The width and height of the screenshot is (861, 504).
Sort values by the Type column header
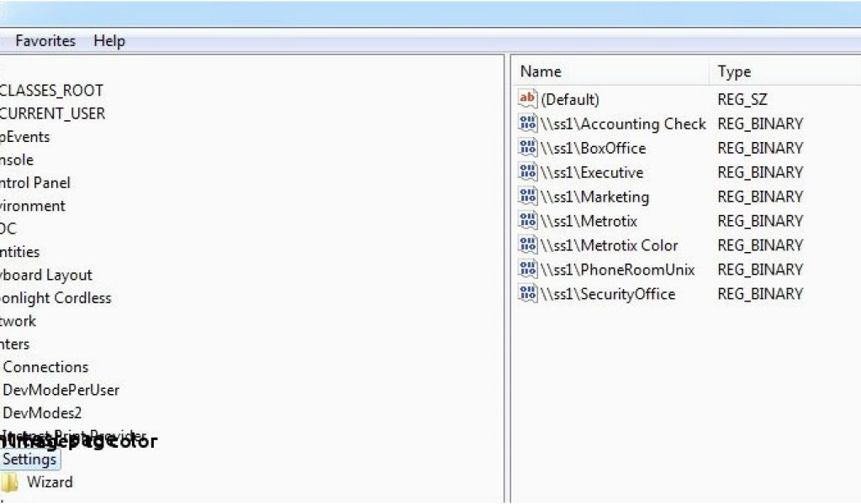(x=734, y=72)
